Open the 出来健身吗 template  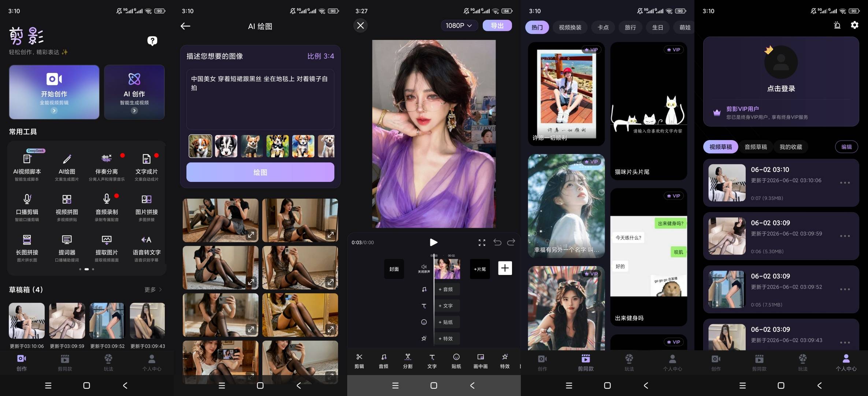tap(649, 257)
